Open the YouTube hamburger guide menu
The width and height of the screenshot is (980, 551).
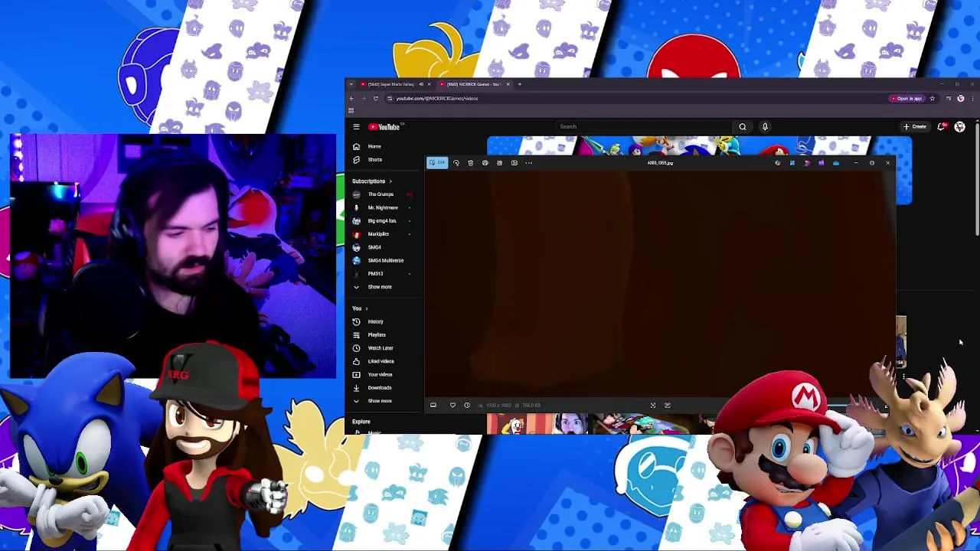356,127
